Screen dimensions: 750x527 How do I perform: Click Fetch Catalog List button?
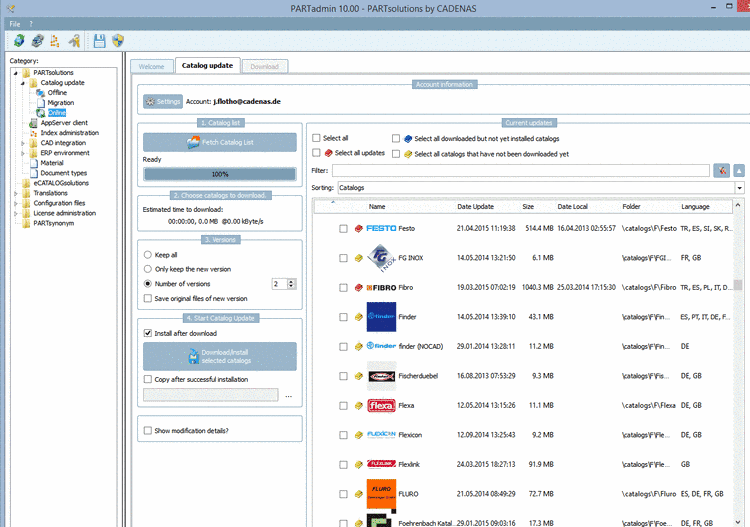click(220, 142)
